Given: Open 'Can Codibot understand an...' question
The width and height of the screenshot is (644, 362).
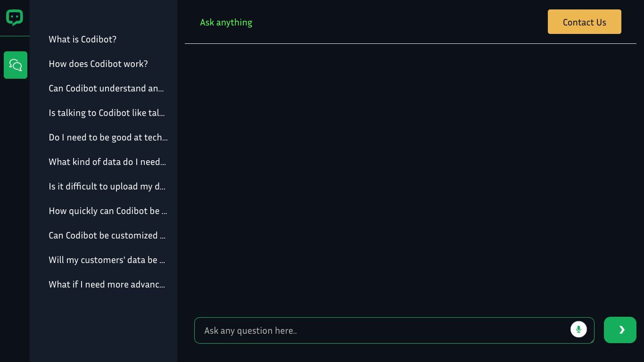Looking at the screenshot, I should [x=107, y=88].
